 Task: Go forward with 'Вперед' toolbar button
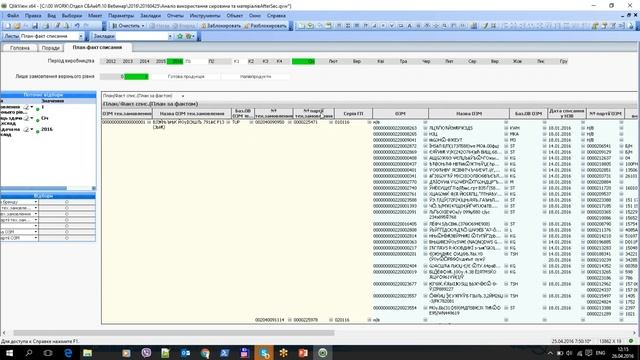pos(184,26)
